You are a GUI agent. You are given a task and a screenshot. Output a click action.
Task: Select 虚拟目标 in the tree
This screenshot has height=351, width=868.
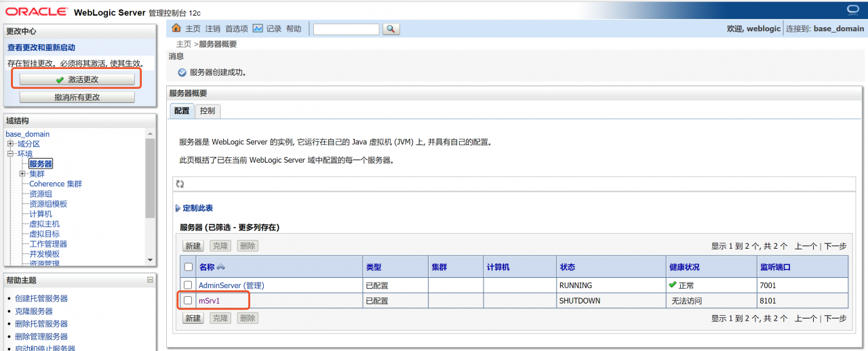click(x=44, y=234)
